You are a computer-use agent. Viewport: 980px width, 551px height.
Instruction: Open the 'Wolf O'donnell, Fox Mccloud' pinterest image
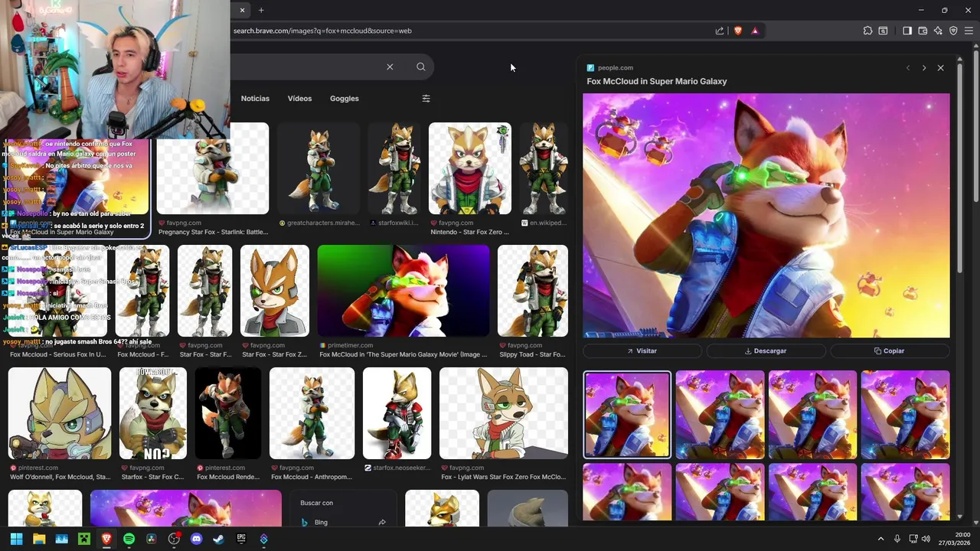coord(60,413)
